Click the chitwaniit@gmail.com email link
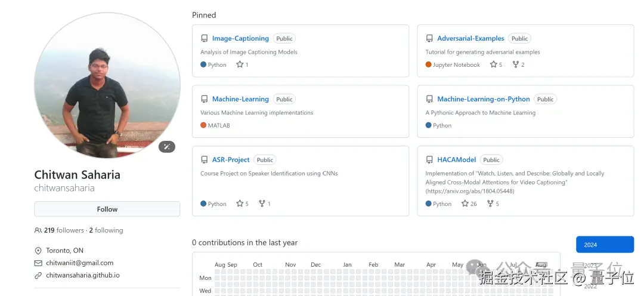The width and height of the screenshot is (644, 296). pos(79,263)
